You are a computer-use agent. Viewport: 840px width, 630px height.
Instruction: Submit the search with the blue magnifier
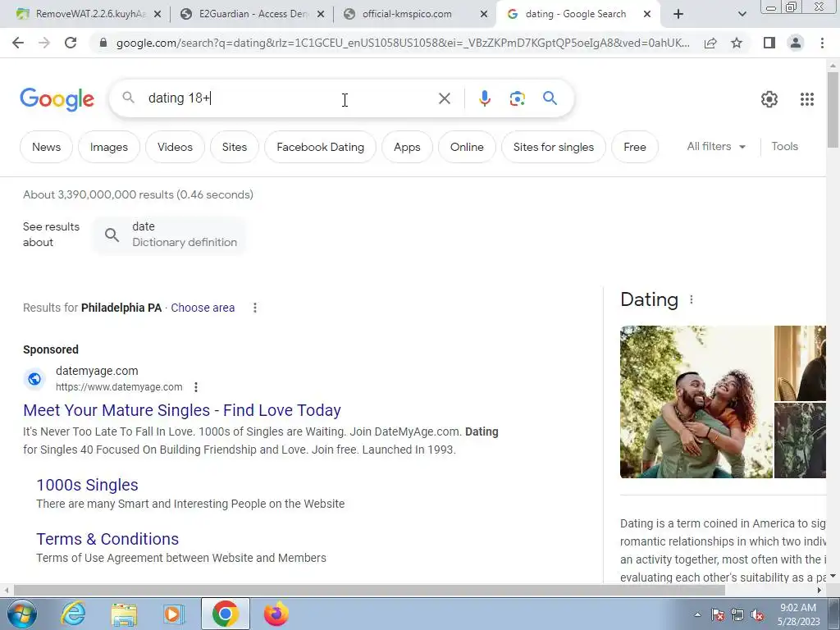point(550,98)
